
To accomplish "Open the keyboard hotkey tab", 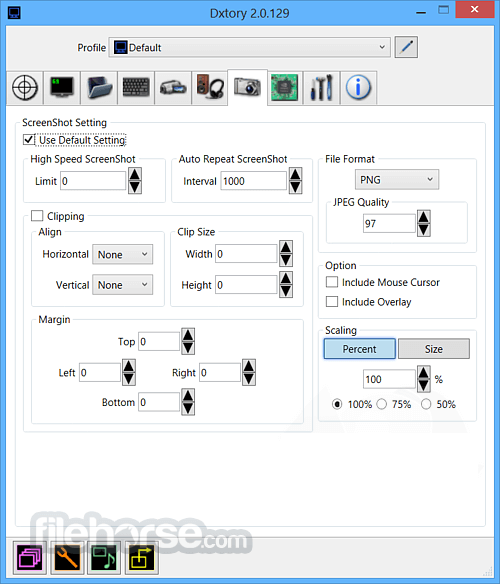I will pos(136,88).
